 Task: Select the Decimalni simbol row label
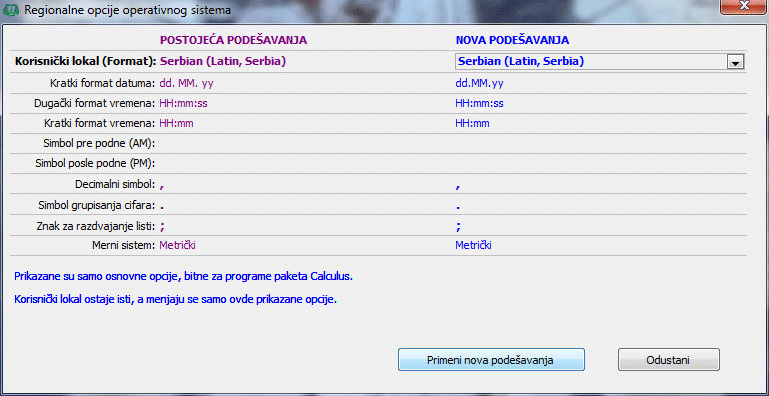[116, 185]
